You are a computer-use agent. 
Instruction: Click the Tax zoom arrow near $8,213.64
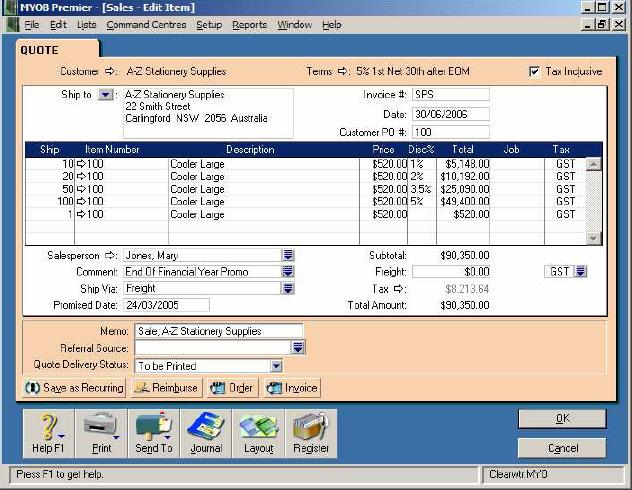click(x=398, y=289)
